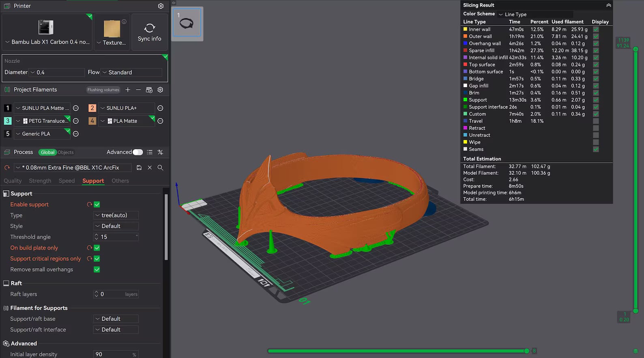Edit Generic PLA filament preset icon
The width and height of the screenshot is (644, 358).
(x=76, y=134)
